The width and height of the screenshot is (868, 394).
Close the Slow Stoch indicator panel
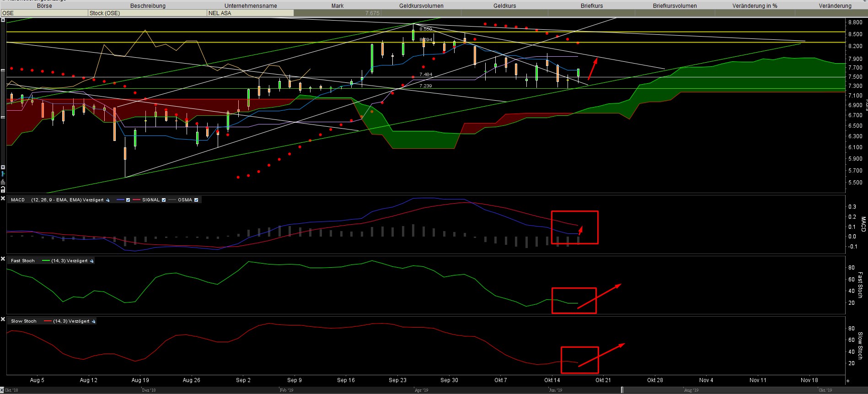3,319
